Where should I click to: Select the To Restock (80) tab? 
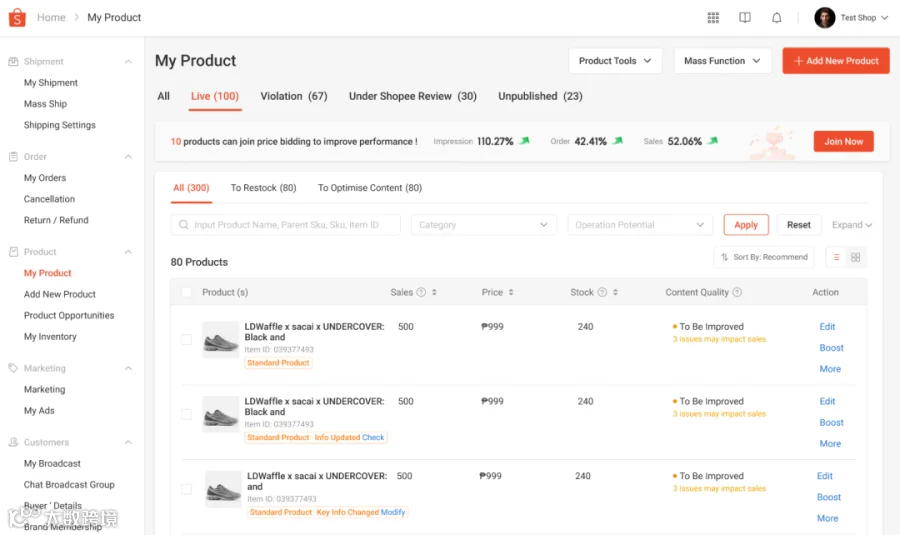[x=263, y=188]
